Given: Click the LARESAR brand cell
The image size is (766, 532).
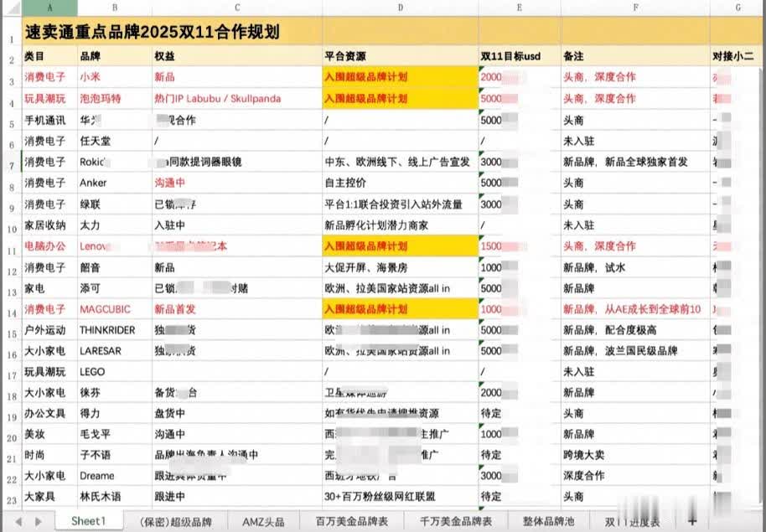Looking at the screenshot, I should point(115,351).
